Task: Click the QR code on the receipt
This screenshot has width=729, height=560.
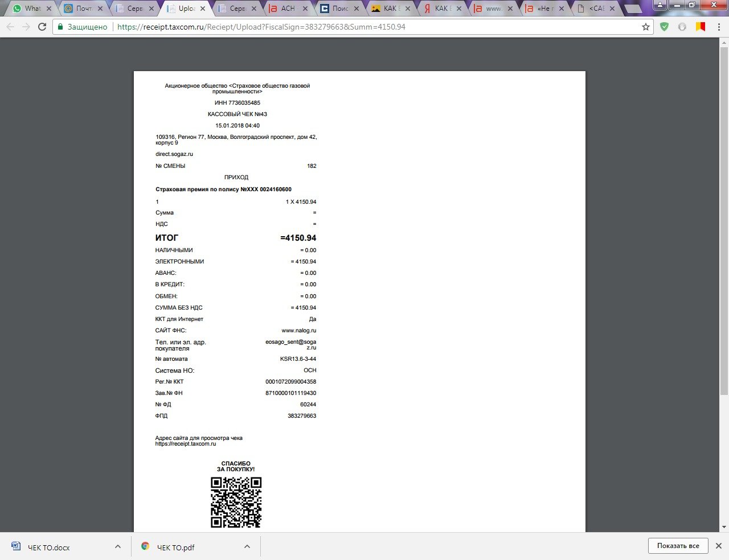Action: click(x=236, y=502)
